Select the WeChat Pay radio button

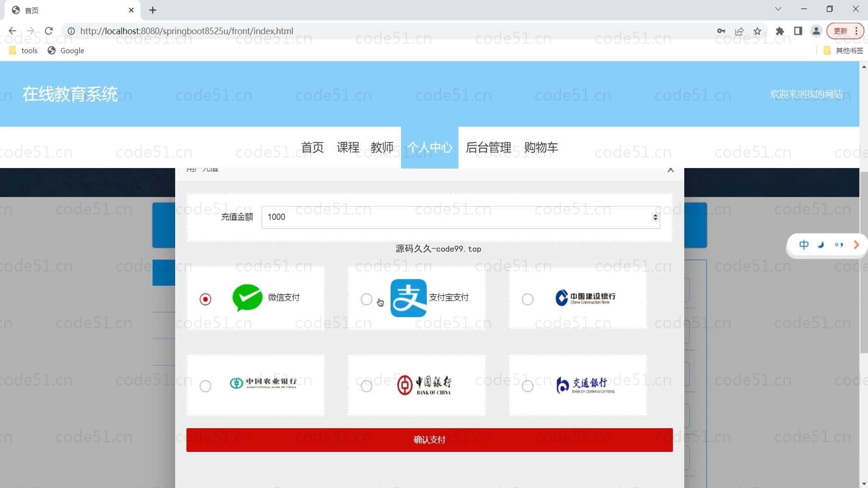tap(205, 299)
